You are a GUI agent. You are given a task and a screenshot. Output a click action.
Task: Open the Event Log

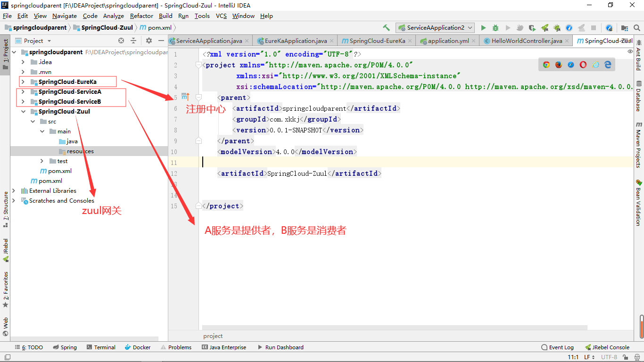pos(557,347)
